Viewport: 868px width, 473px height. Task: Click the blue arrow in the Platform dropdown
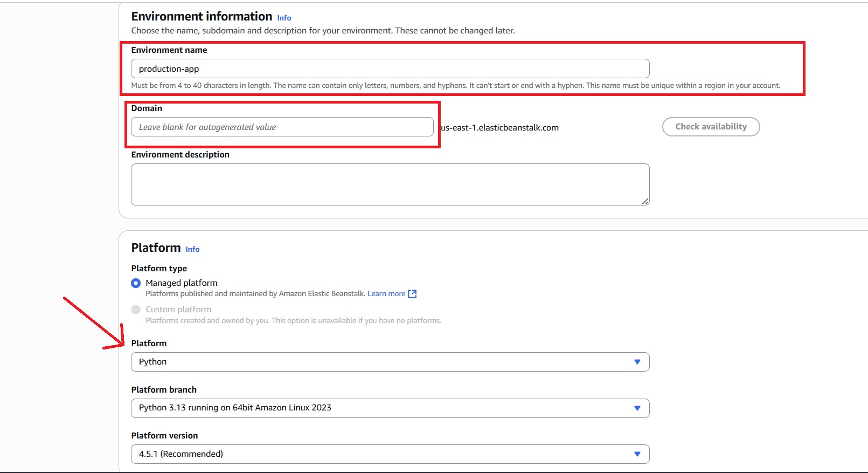point(637,362)
